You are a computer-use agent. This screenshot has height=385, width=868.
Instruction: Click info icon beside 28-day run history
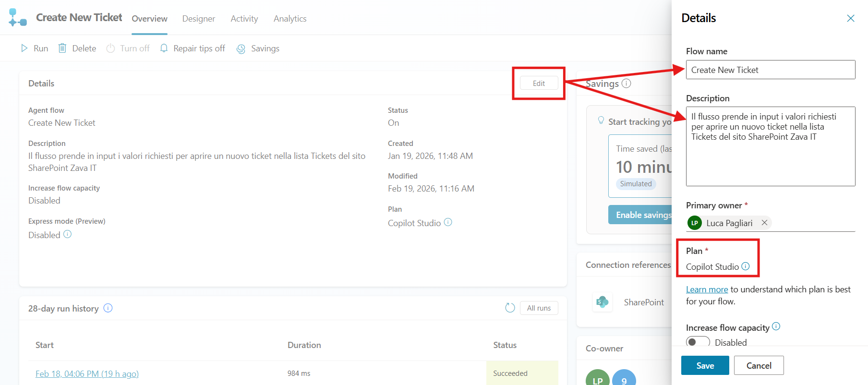(x=108, y=308)
